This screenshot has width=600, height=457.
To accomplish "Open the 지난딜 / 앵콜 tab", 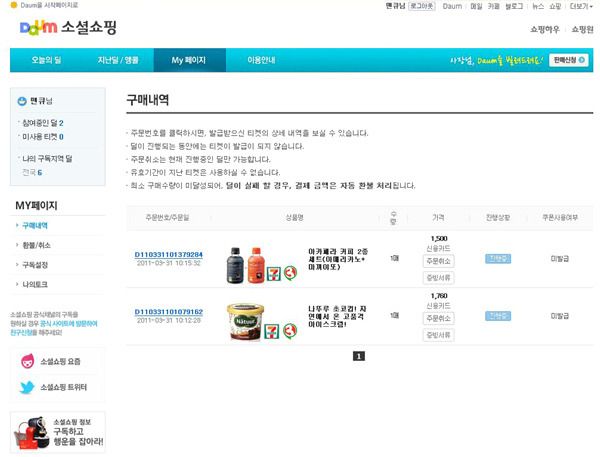I will coord(118,60).
